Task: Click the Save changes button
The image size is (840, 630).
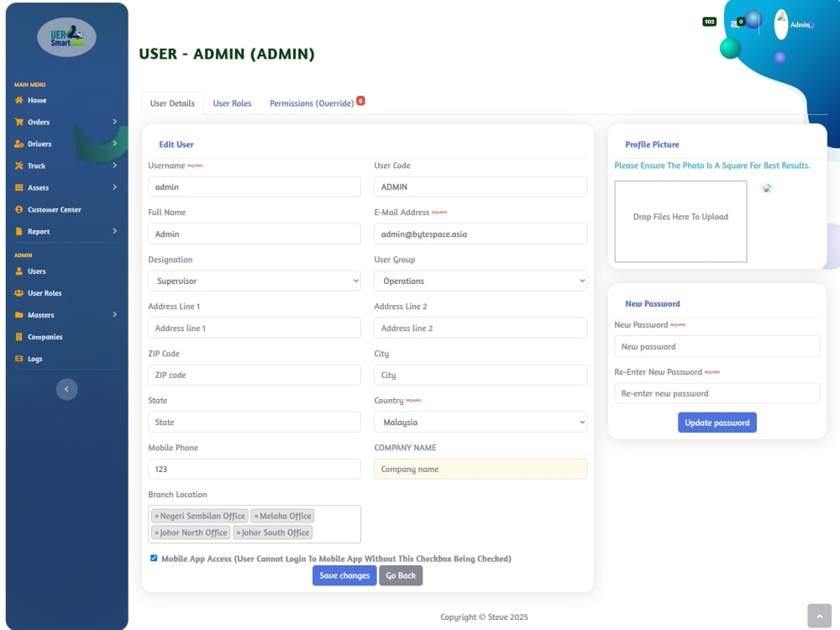Action: pos(344,576)
